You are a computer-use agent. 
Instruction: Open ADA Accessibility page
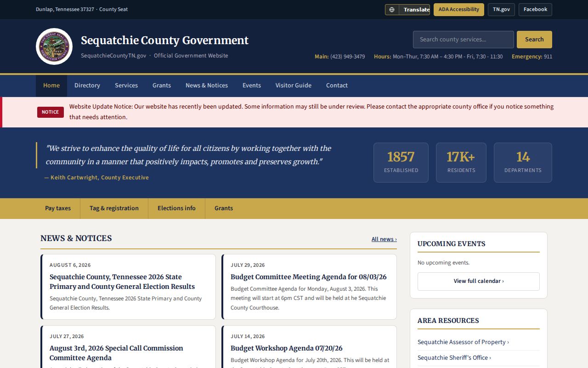pyautogui.click(x=458, y=10)
